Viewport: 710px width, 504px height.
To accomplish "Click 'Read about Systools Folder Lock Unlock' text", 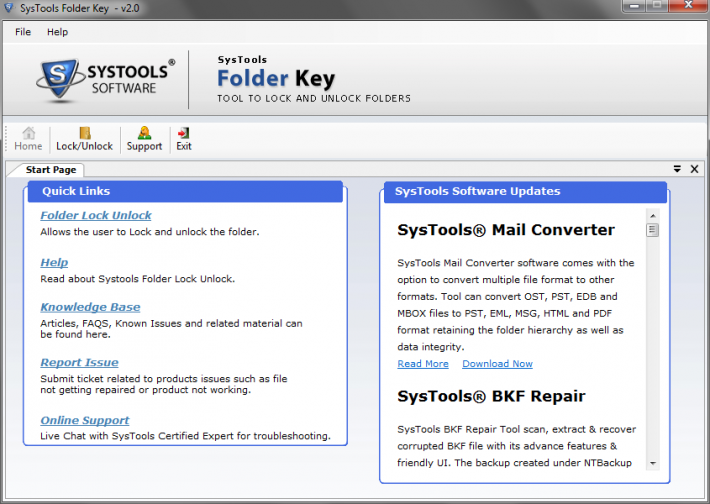I will click(137, 279).
